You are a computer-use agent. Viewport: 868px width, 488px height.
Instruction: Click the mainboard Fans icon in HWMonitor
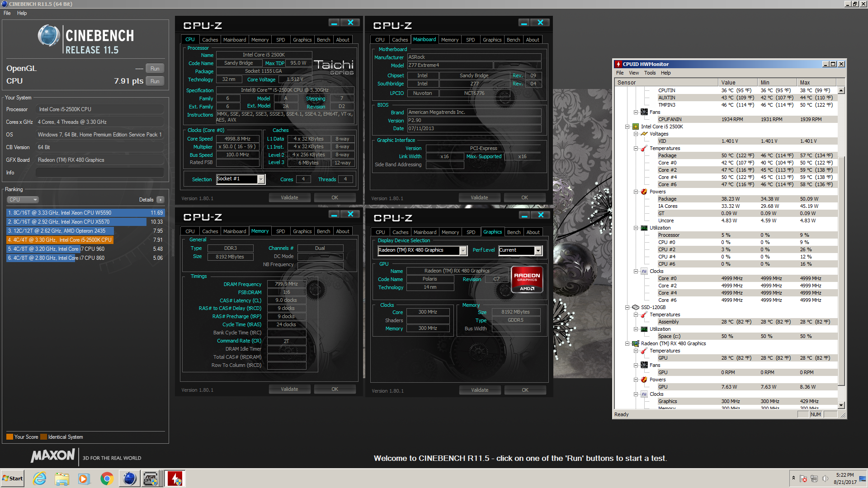tap(644, 112)
